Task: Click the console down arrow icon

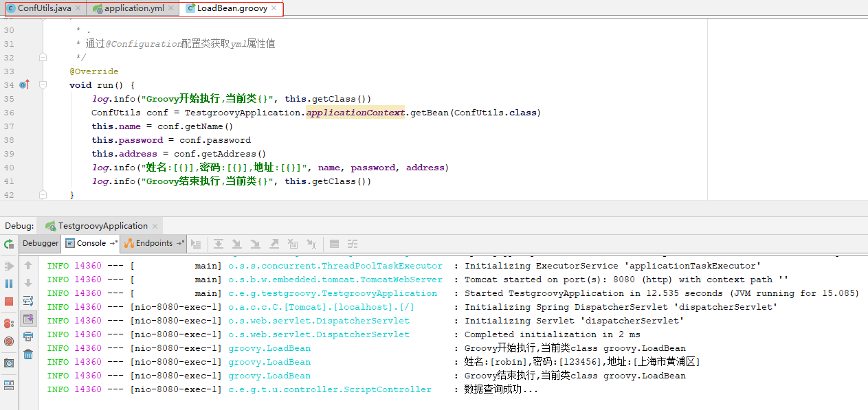Action: click(28, 283)
